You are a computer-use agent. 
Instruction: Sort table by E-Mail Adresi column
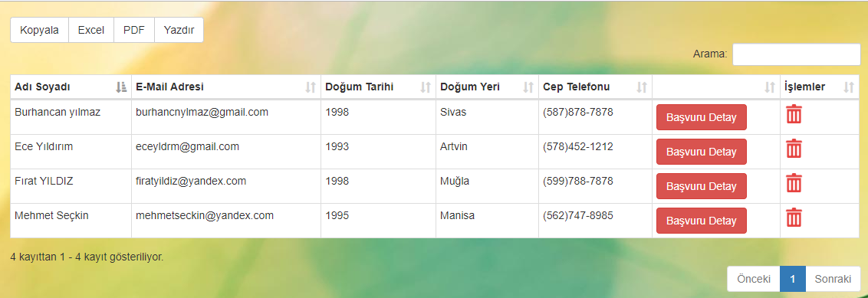click(311, 87)
